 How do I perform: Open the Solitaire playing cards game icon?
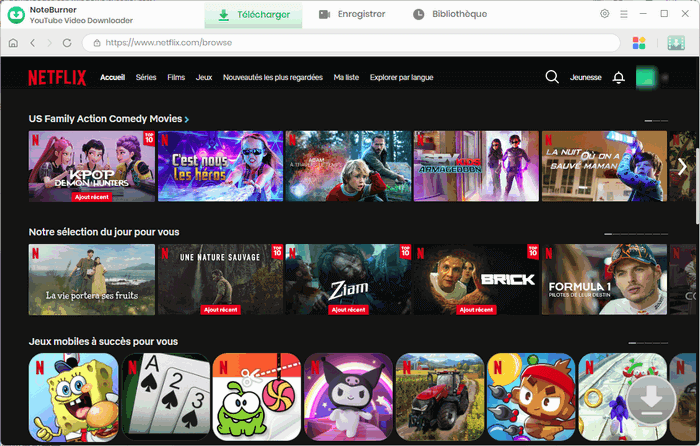click(x=166, y=397)
